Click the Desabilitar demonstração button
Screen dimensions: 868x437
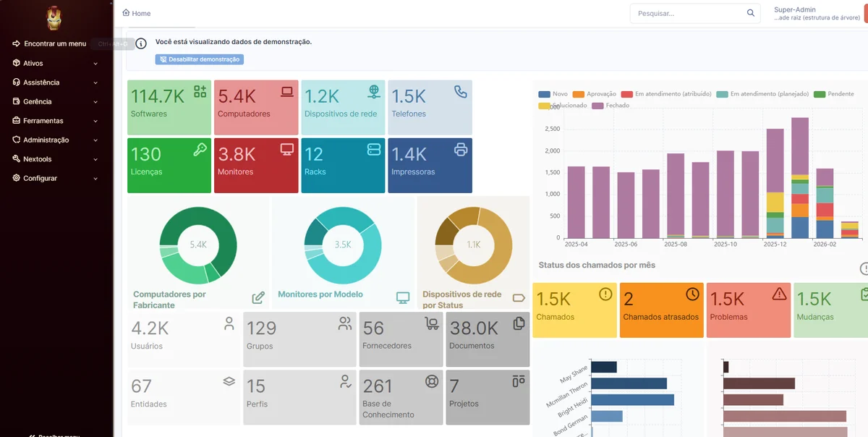(x=199, y=59)
